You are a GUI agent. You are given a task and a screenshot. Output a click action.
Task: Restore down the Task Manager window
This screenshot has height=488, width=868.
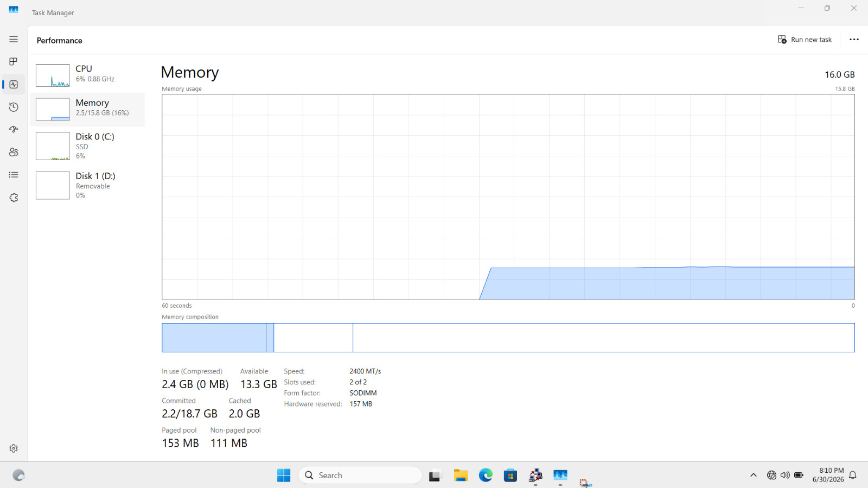(827, 8)
